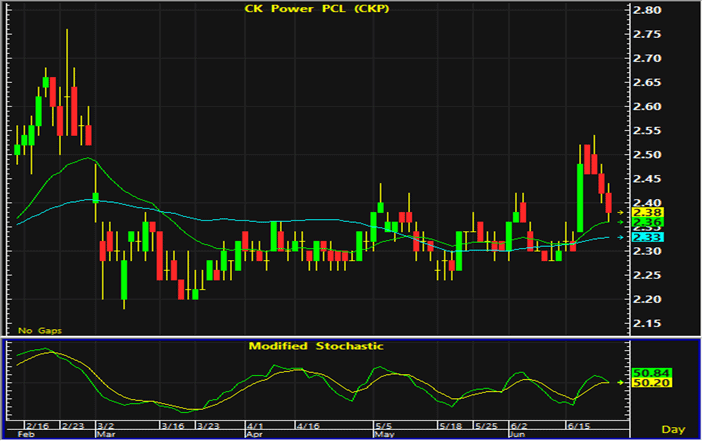This screenshot has height=441, width=703.
Task: Click the 3/2 date marker
Action: pyautogui.click(x=106, y=426)
